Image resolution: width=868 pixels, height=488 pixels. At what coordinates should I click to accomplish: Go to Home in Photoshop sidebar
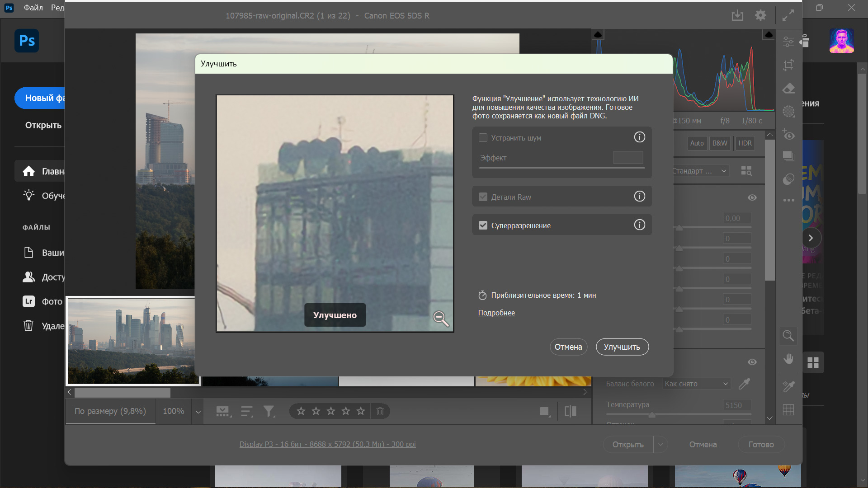tap(40, 171)
